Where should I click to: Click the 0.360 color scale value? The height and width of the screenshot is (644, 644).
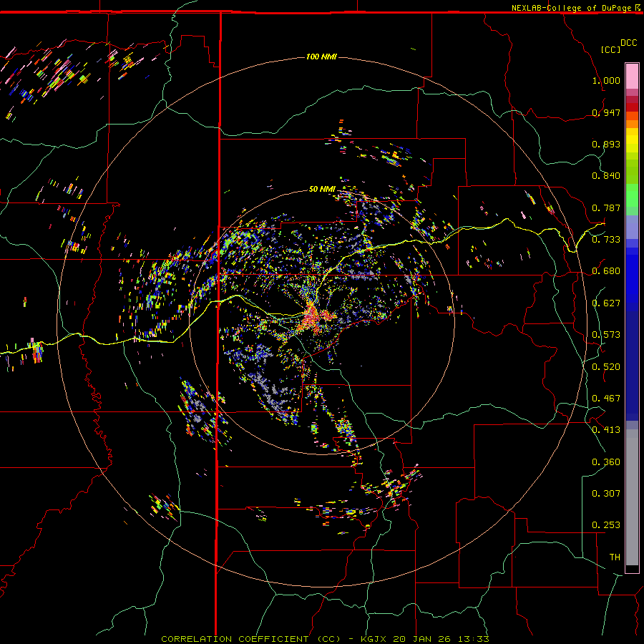coord(606,462)
